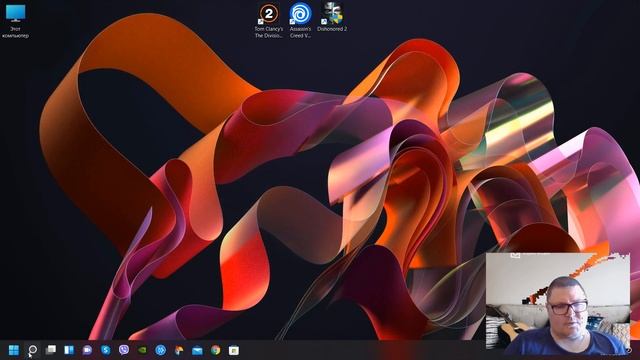Launch Teams Chat from taskbar
Image resolution: width=640 pixels, height=360 pixels.
pyautogui.click(x=87, y=350)
